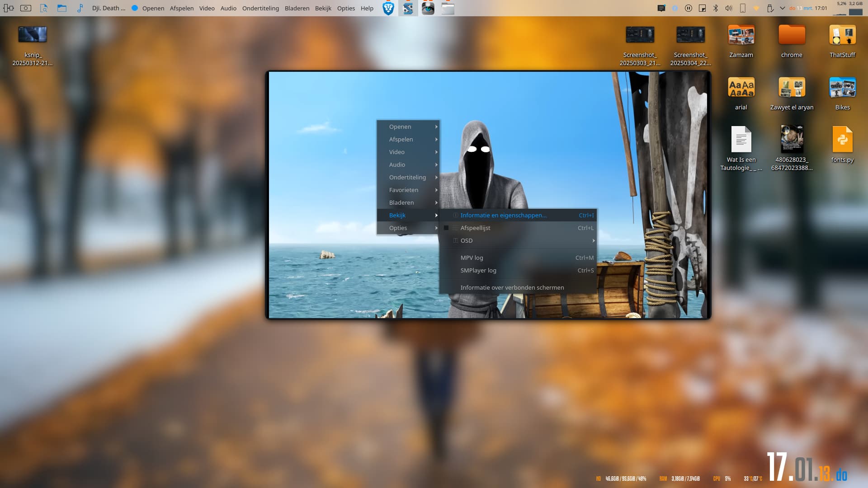This screenshot has width=868, height=488.
Task: Expand Bladeren submenu in context menu
Action: pos(408,202)
